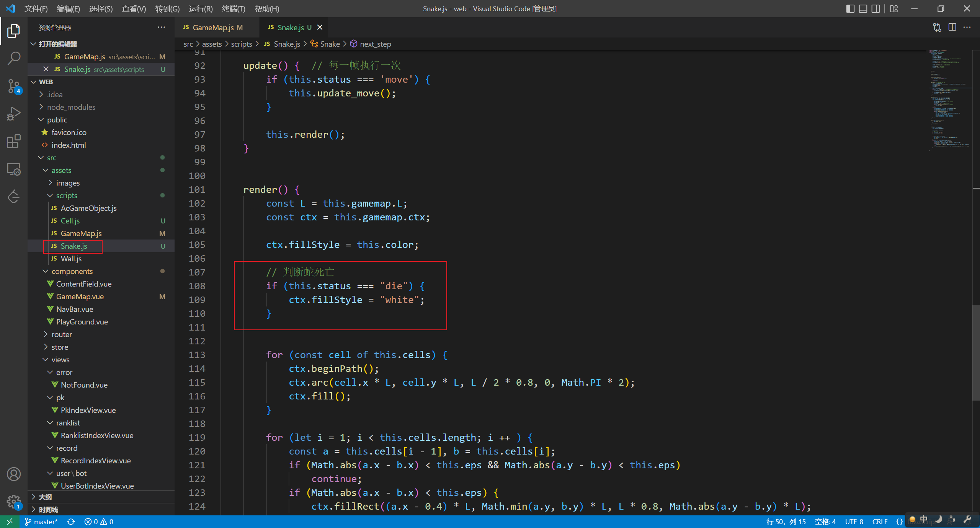Click the synchronize changes icon in status bar
980x528 pixels.
click(x=71, y=521)
